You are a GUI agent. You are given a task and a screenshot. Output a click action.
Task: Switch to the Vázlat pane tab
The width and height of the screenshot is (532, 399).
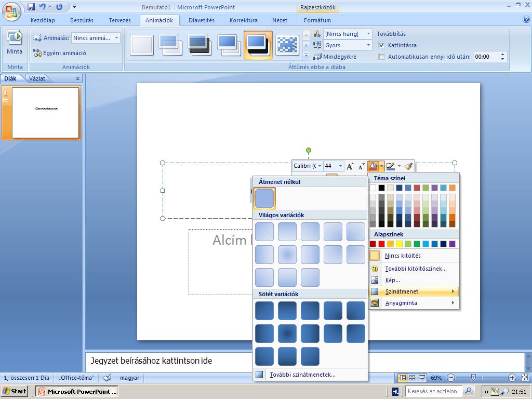(37, 78)
